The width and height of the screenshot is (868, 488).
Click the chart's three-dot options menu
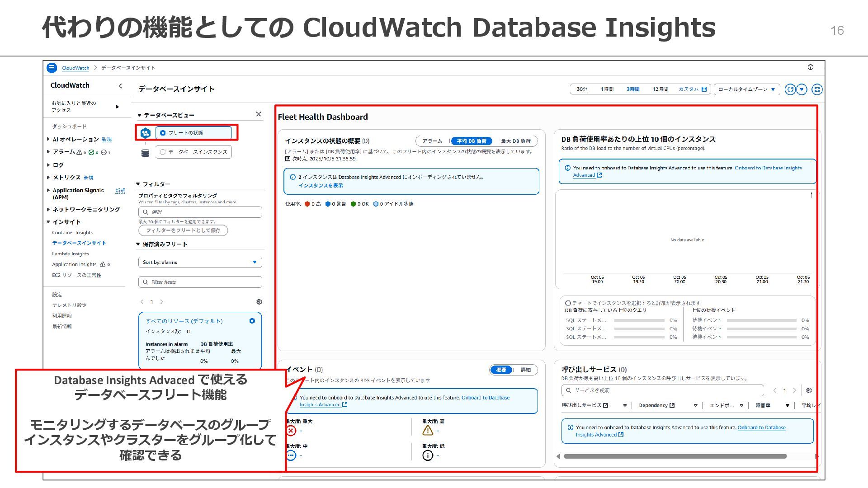[811, 195]
